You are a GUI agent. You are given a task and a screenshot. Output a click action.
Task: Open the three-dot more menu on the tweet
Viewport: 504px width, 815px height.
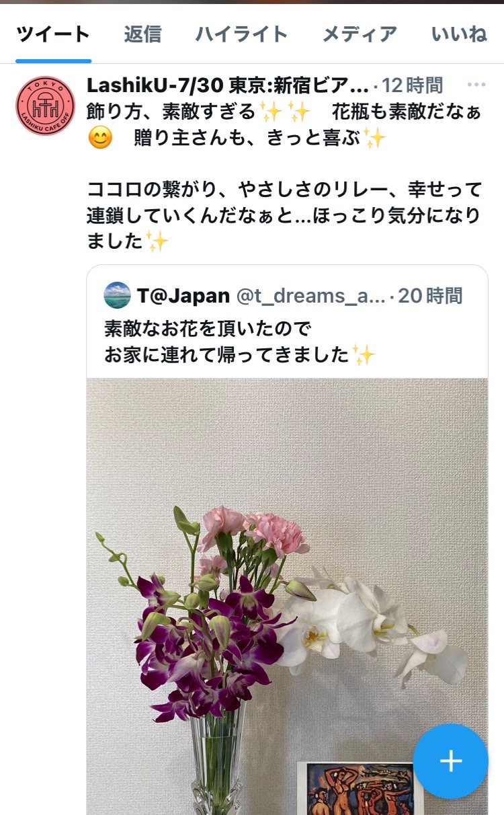(476, 85)
